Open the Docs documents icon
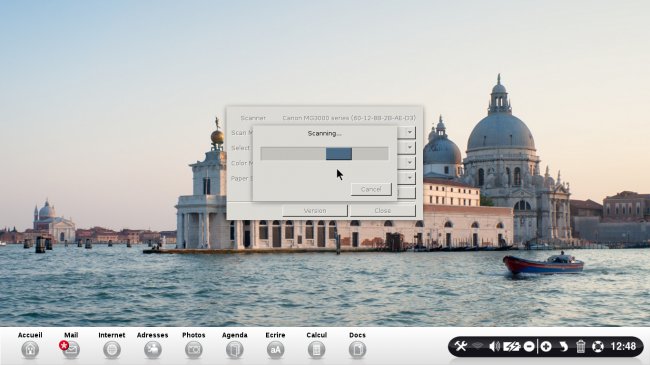The image size is (650, 365). (357, 350)
